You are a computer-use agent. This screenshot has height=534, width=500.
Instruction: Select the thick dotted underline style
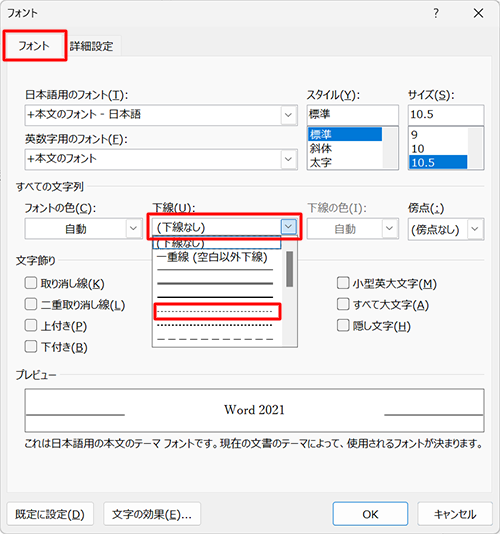(215, 325)
